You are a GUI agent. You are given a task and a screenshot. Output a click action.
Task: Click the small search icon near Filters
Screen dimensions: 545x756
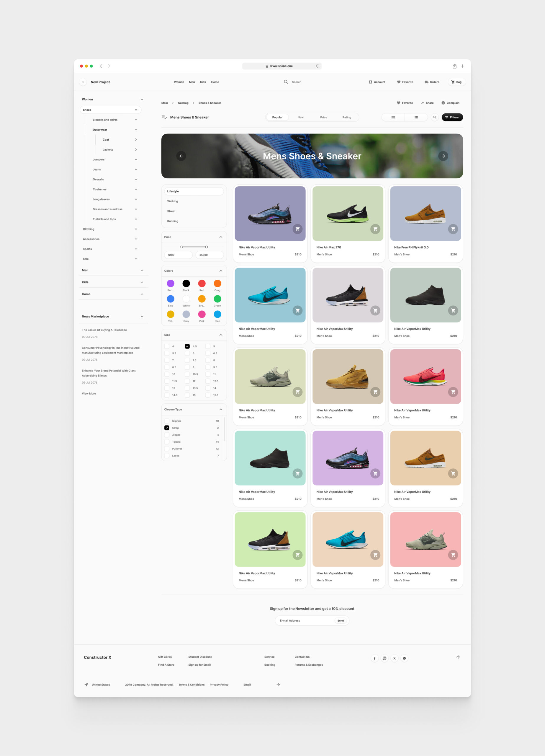435,117
